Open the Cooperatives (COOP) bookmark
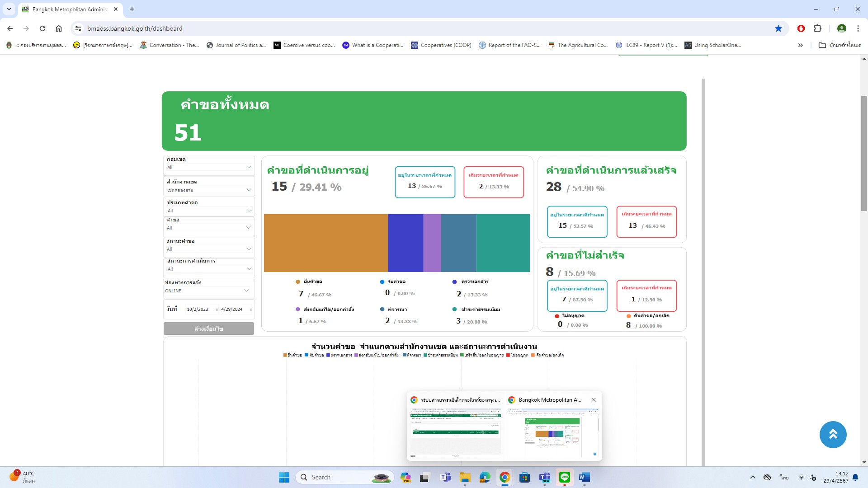This screenshot has height=488, width=868. pos(441,45)
